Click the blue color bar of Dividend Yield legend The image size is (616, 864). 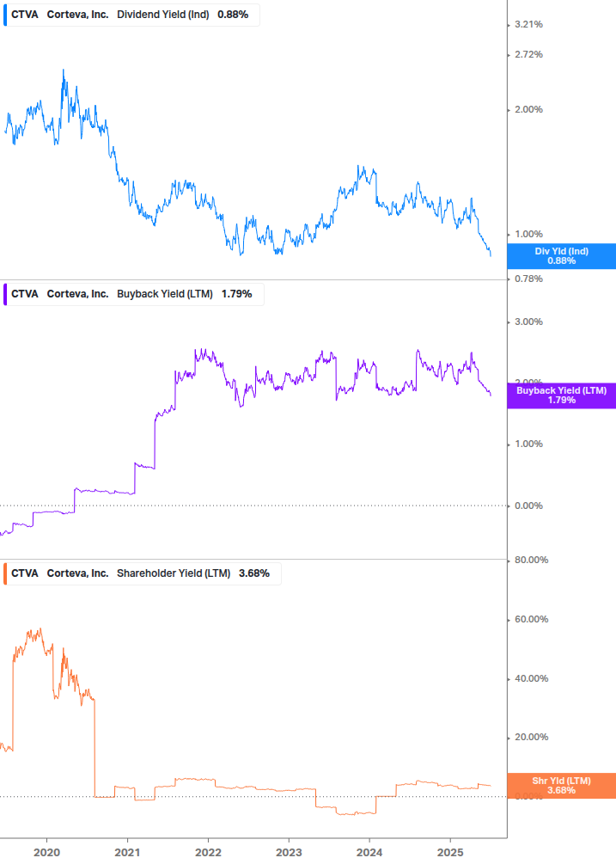tap(5, 15)
